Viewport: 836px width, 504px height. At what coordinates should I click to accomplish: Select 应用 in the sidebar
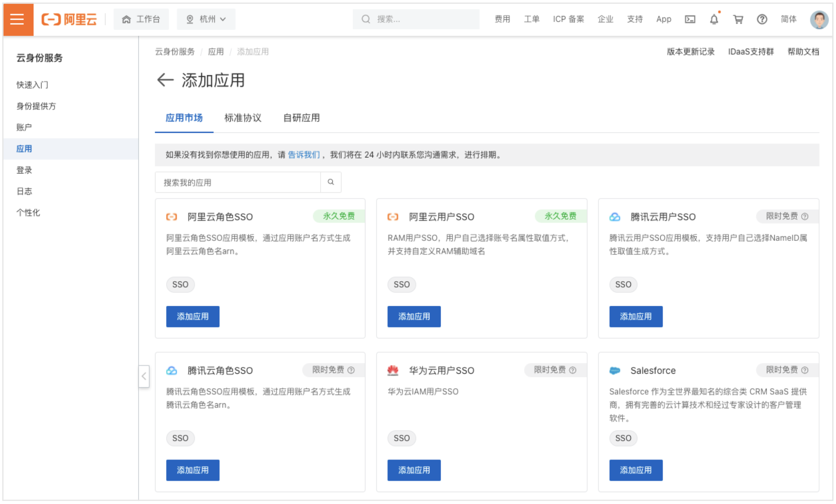[x=71, y=149]
